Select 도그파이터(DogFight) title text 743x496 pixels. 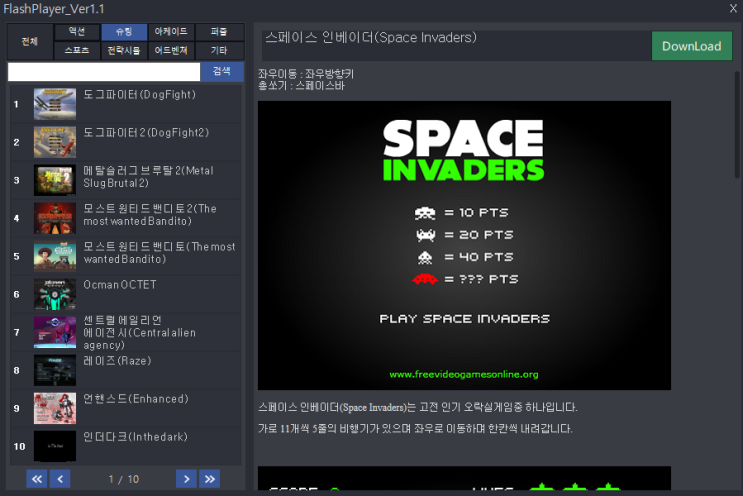139,94
